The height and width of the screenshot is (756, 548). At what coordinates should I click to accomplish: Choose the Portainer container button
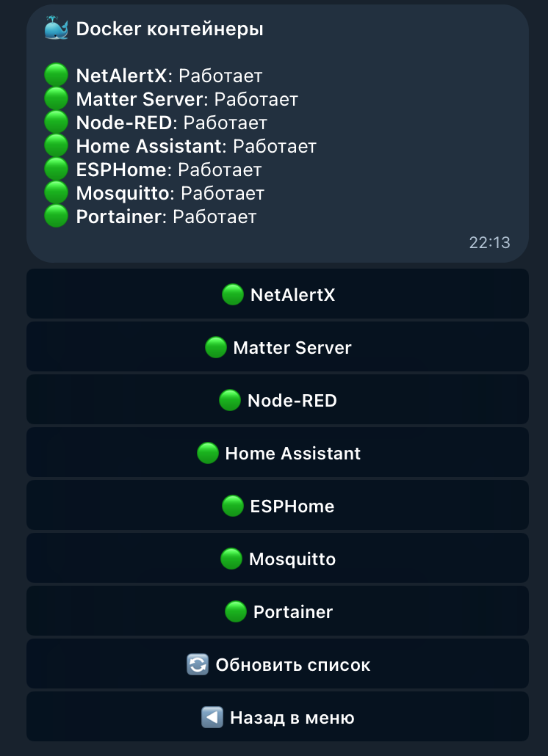coord(278,611)
